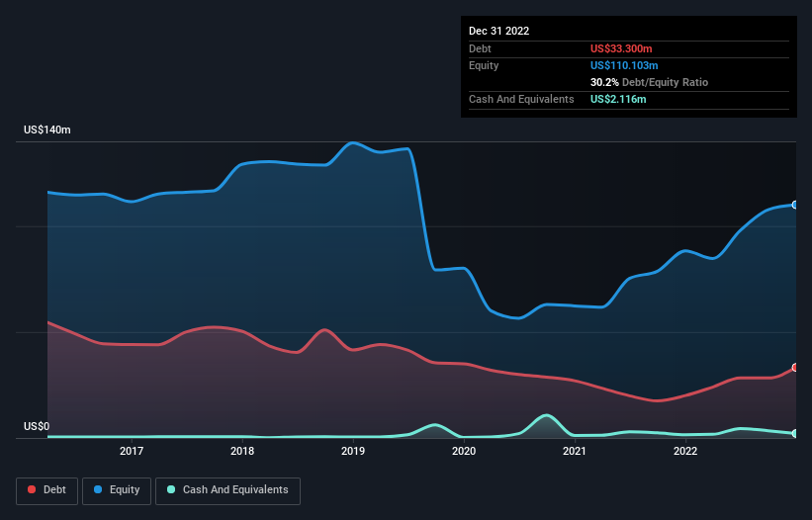Click the US$2.116m cash value

point(618,99)
